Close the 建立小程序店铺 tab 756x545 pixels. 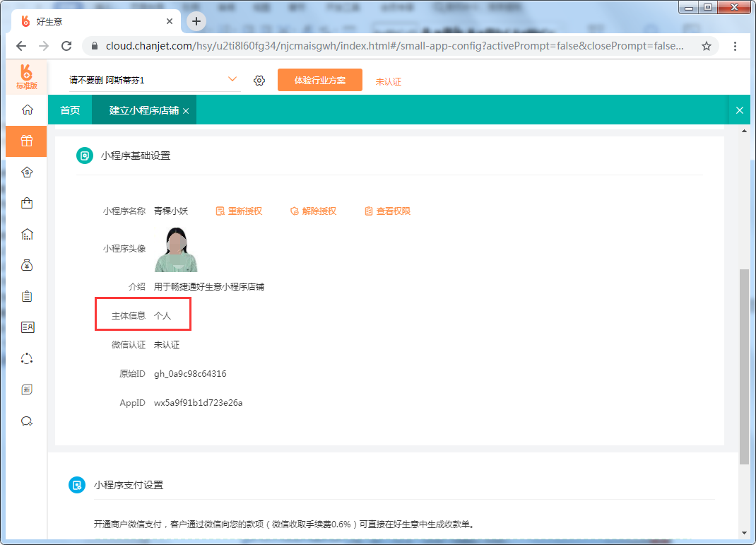pyautogui.click(x=186, y=111)
